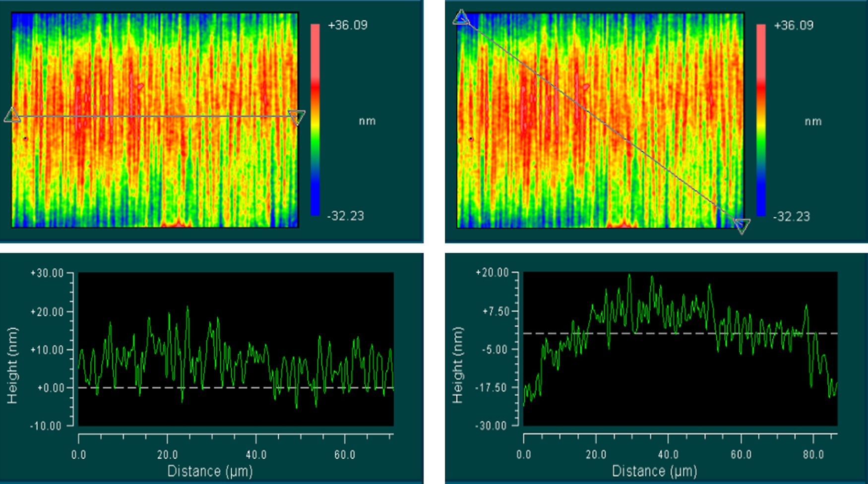
Task: Click 80.0 distance tick on right plot
Action: (x=813, y=455)
